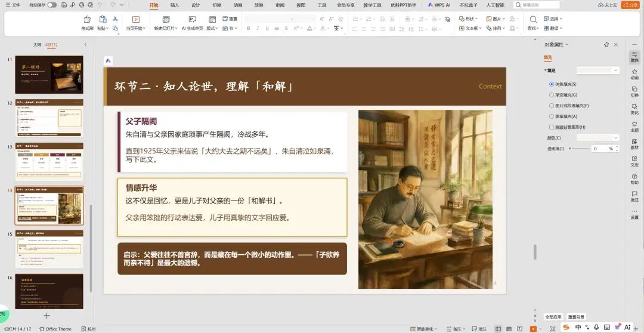Open the 帮助 icon in right sidebar

(634, 179)
